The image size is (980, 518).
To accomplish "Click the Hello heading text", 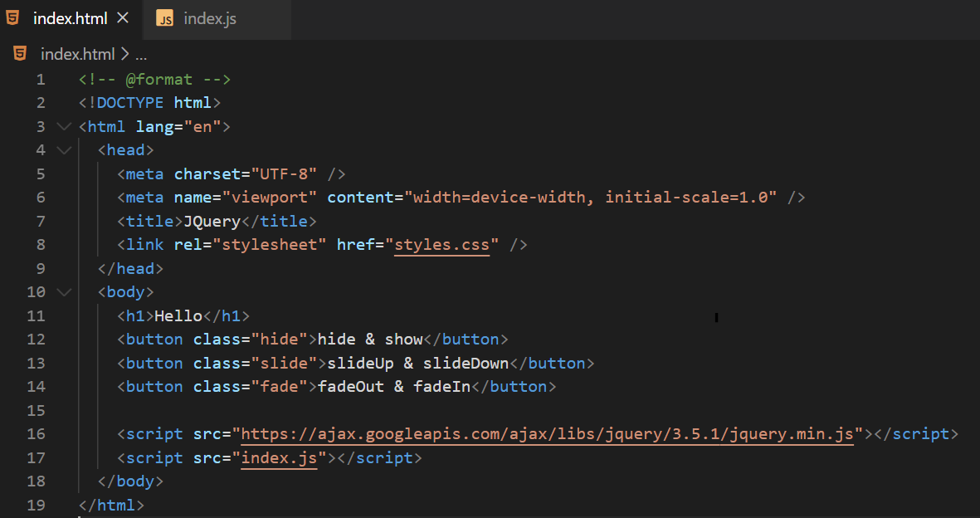I will click(x=178, y=316).
